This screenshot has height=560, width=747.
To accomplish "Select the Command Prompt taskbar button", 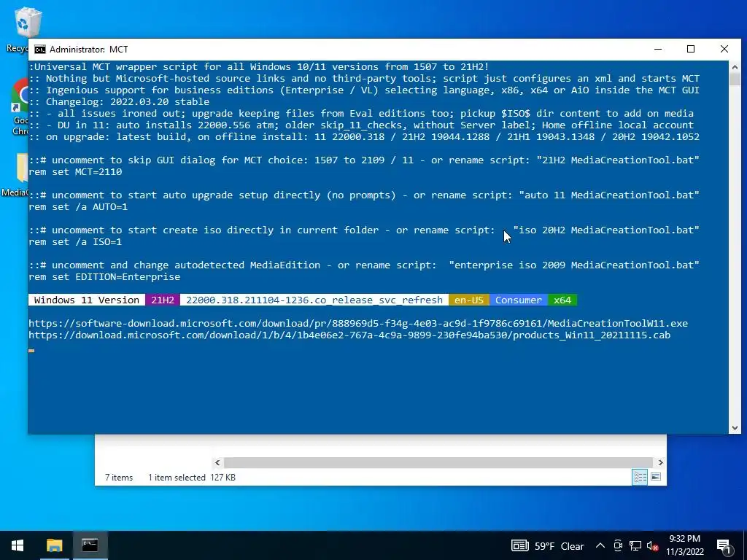I will point(90,545).
